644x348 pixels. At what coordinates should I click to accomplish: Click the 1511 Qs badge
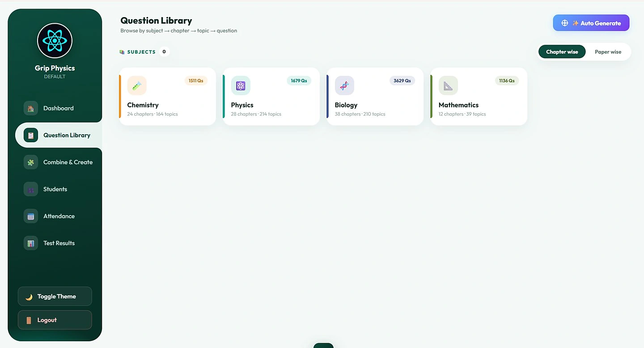pos(196,81)
